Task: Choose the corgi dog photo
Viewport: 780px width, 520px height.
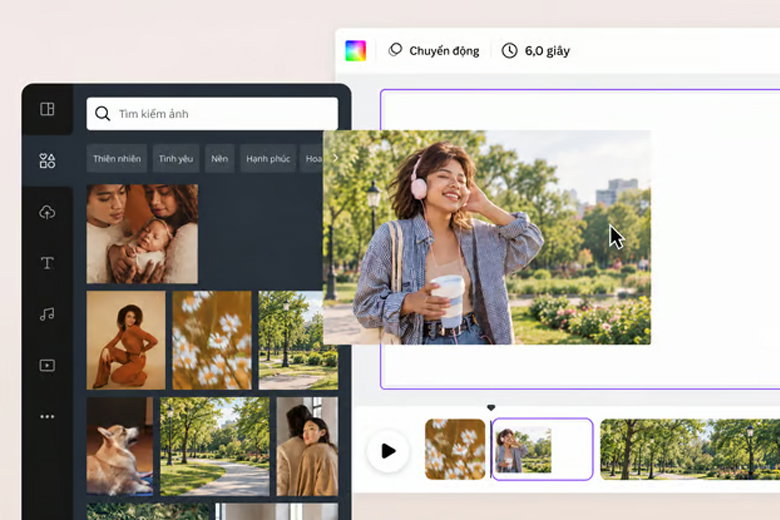Action: coord(120,446)
